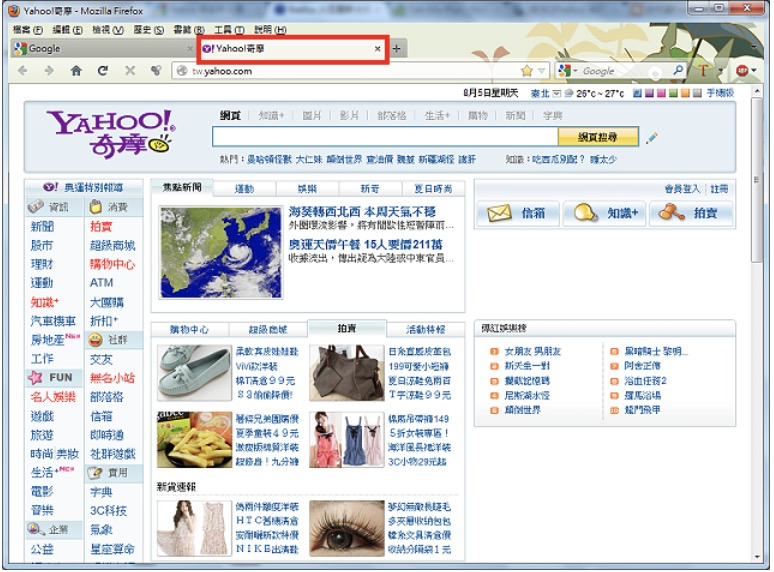Open the 檔案 menu
This screenshot has height=572, width=774.
27,30
